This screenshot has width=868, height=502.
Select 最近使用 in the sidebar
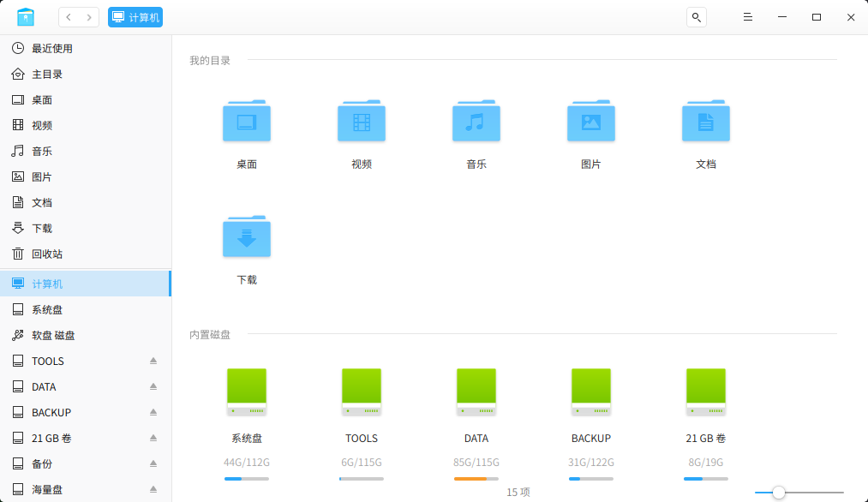(x=51, y=49)
